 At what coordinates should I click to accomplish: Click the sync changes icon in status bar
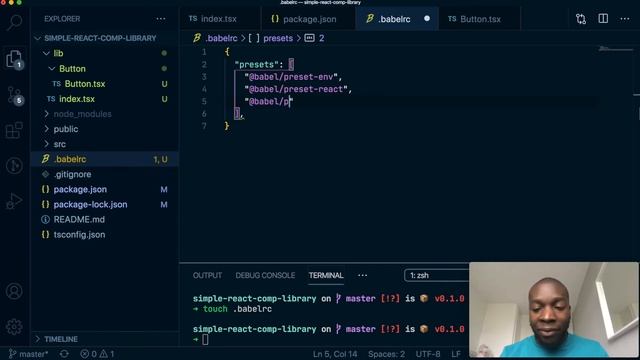[64, 354]
